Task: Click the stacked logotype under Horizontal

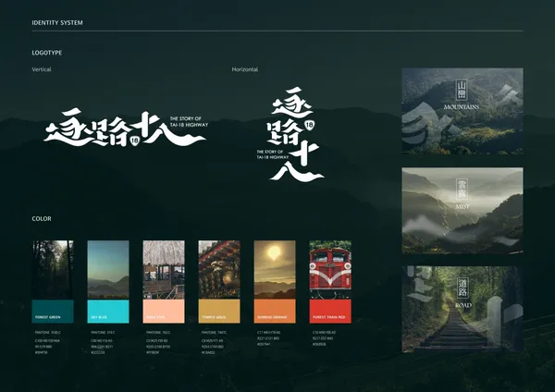Action: 290,134
